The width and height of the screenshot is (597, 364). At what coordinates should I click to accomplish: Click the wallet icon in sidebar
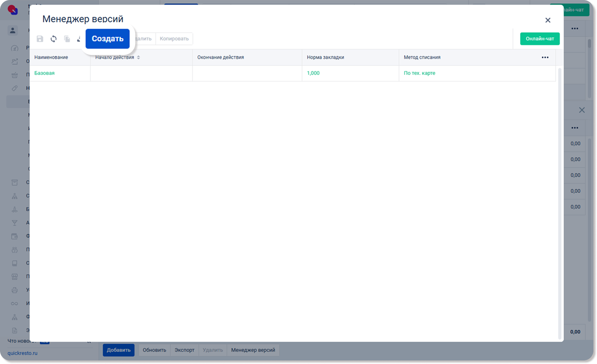(15, 236)
